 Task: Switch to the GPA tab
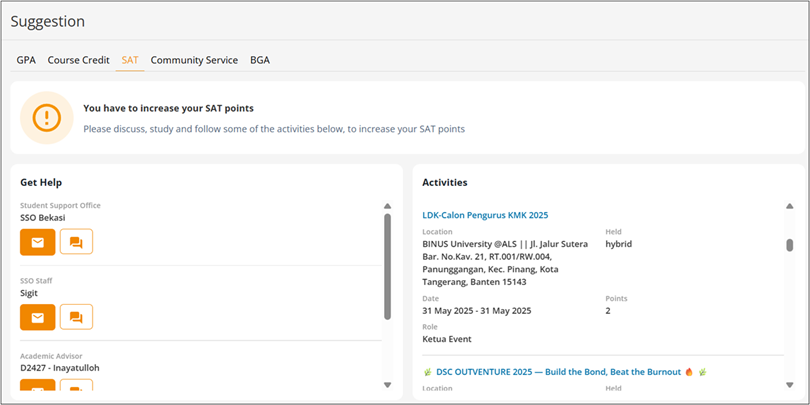click(26, 60)
